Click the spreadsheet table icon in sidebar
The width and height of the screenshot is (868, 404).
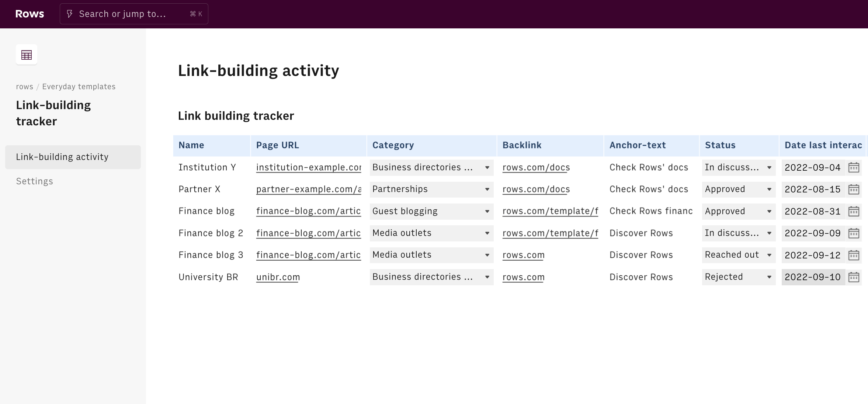pyautogui.click(x=27, y=55)
